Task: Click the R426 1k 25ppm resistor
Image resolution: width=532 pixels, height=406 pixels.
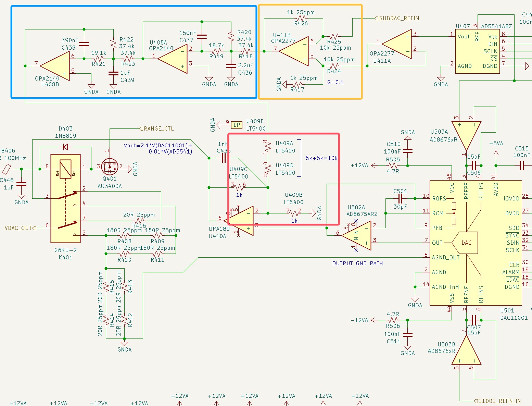Action: [x=301, y=18]
